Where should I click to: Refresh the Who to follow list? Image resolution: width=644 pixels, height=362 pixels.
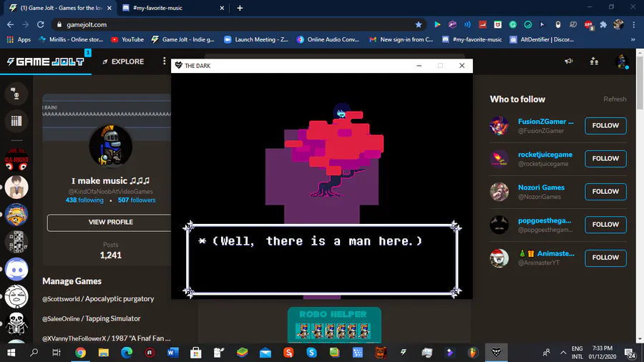pos(615,99)
